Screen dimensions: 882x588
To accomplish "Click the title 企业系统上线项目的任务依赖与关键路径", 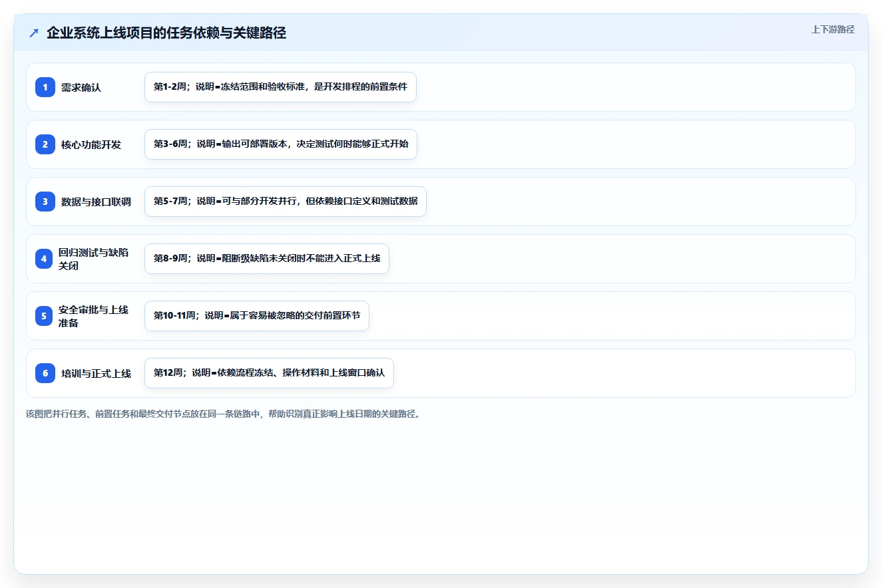I will point(166,33).
